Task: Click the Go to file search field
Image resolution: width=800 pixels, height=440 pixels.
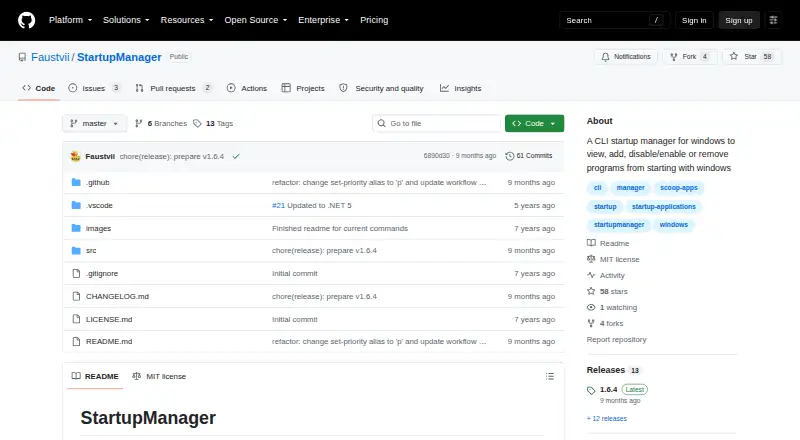Action: (x=437, y=124)
